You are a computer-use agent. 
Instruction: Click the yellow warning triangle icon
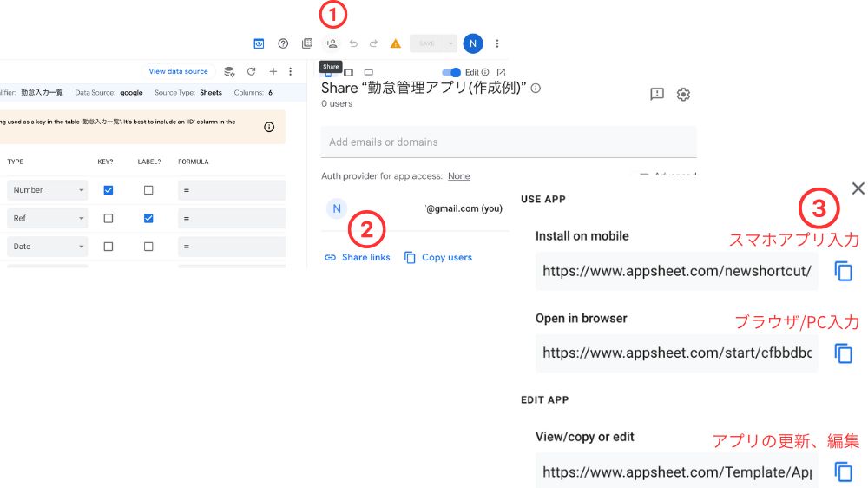(396, 43)
